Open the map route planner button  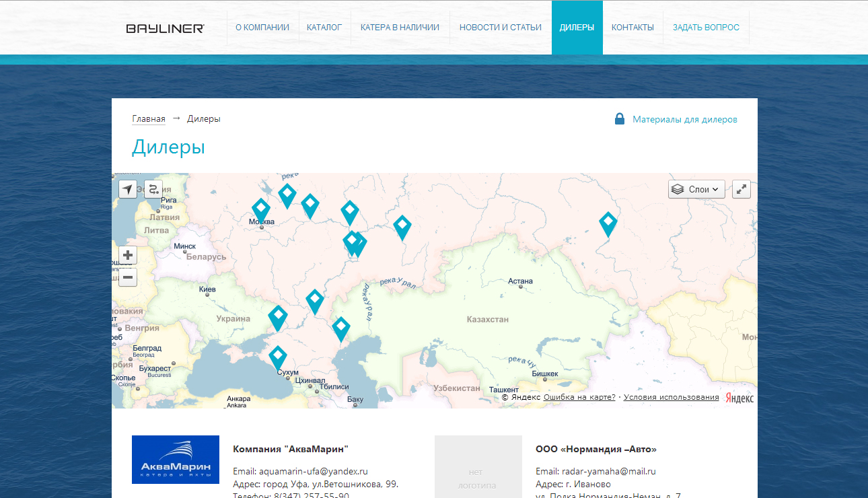[153, 189]
